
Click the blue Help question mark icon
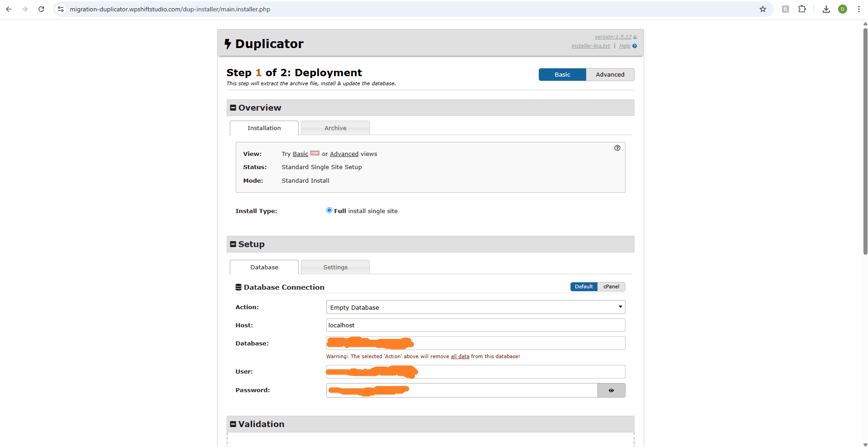(635, 46)
